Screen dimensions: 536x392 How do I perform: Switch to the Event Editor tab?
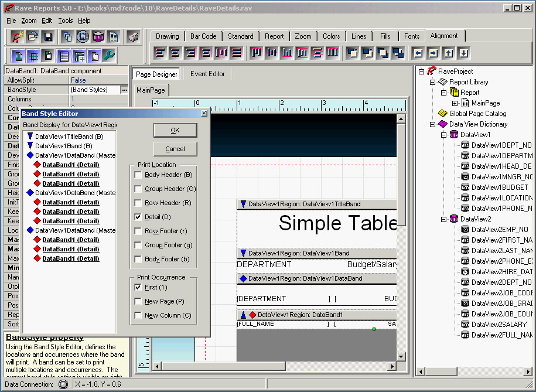207,74
